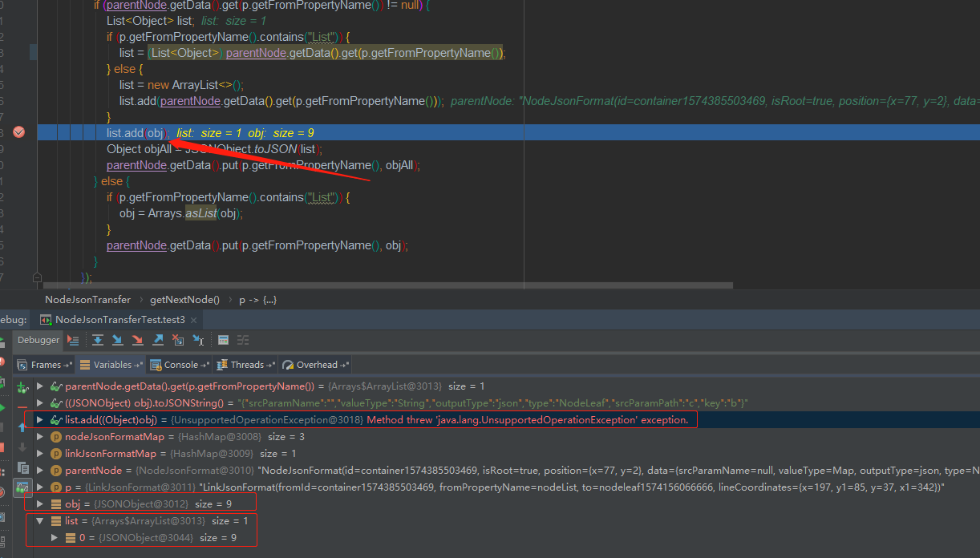Image resolution: width=980 pixels, height=558 pixels.
Task: Toggle the Settings/layout icon in debugger toolbar
Action: point(242,340)
